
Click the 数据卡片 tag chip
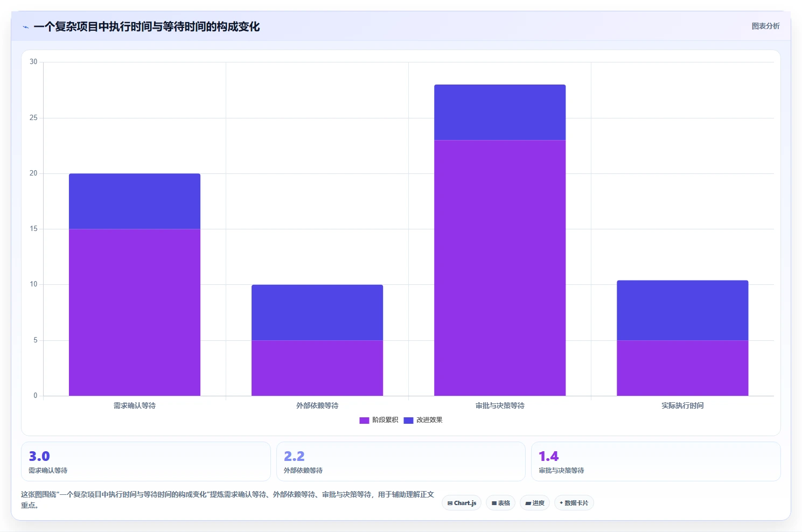point(574,503)
